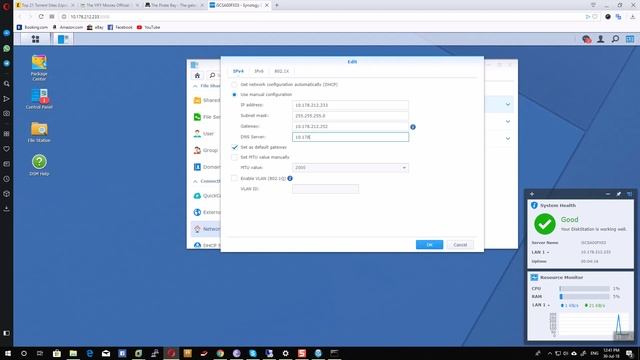Click the add widget plus icon
The width and height of the screenshot is (640, 360).
(x=532, y=194)
